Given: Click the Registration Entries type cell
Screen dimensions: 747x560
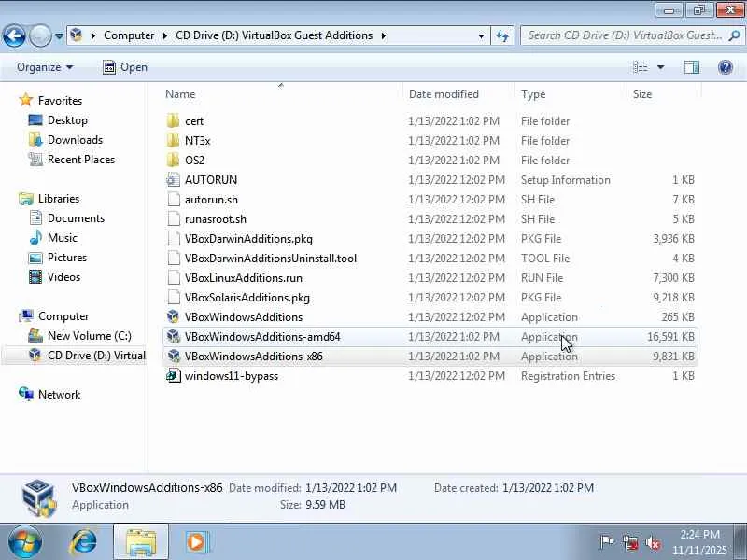Looking at the screenshot, I should click(x=568, y=376).
